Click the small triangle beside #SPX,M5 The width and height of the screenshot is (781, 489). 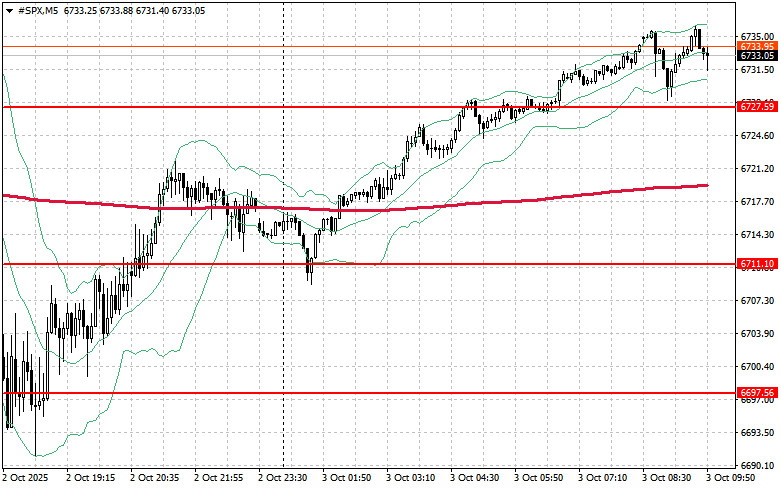tap(7, 9)
